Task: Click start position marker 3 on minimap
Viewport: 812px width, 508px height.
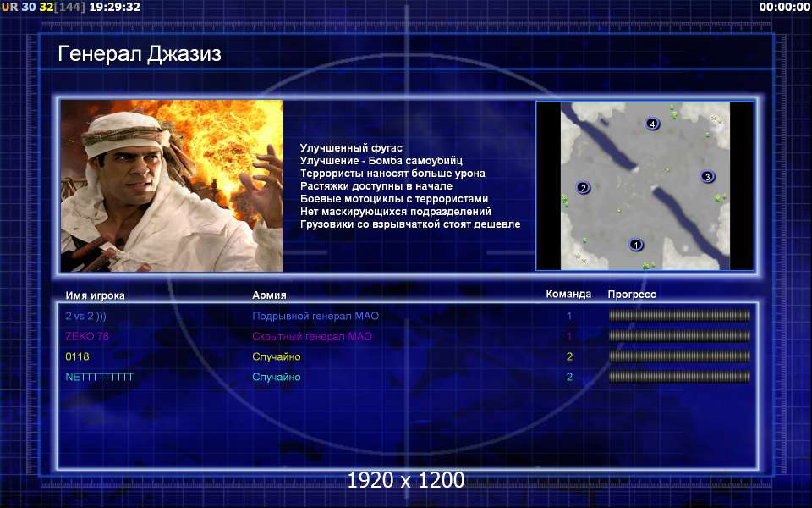Action: 707,177
